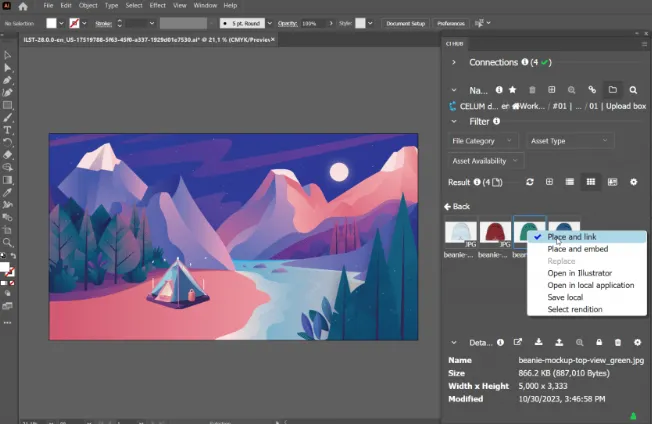Click the lock icon in Details
The height and width of the screenshot is (424, 652).
pos(599,342)
